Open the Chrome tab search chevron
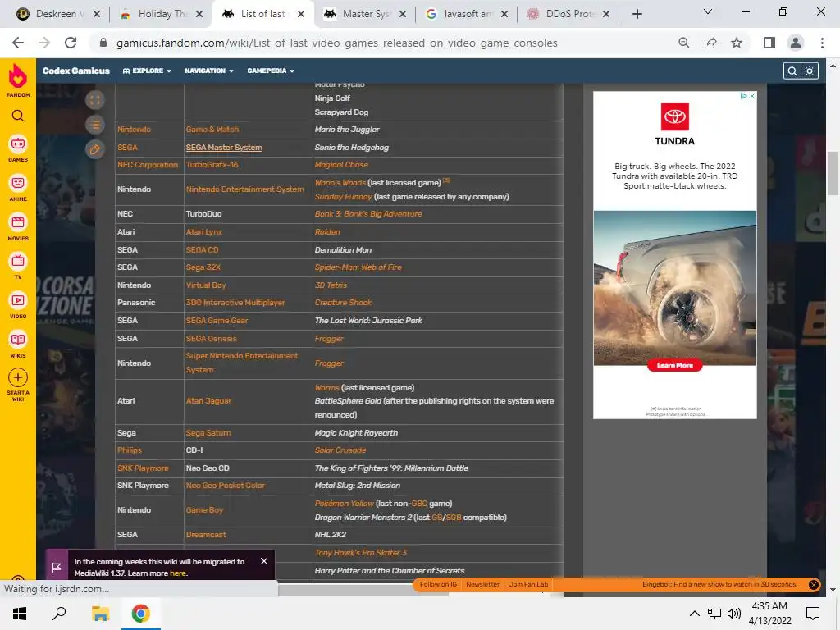The width and height of the screenshot is (840, 630). [708, 11]
